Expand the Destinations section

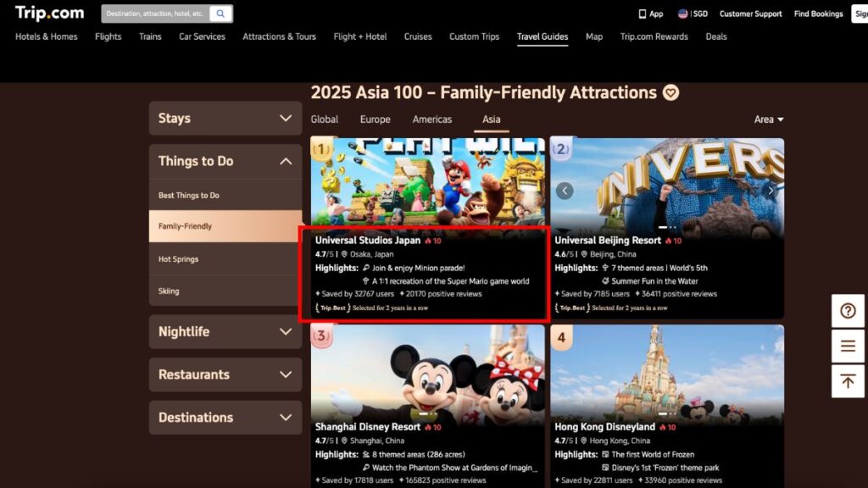pyautogui.click(x=225, y=417)
